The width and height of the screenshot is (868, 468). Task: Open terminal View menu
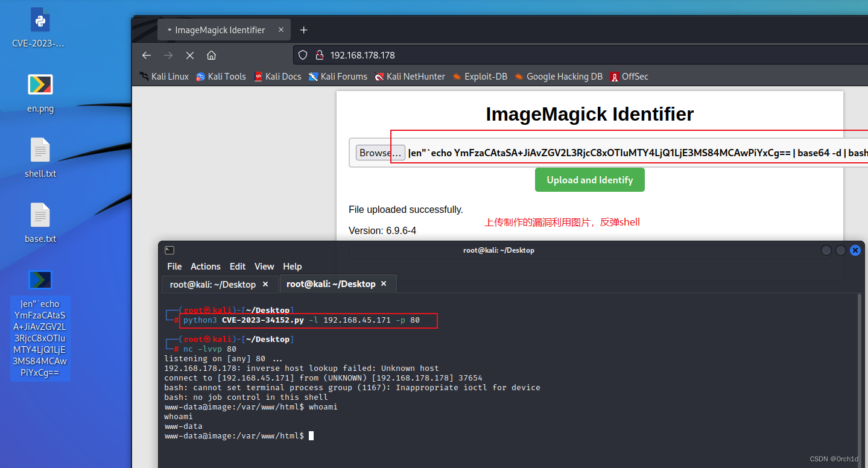pyautogui.click(x=264, y=267)
